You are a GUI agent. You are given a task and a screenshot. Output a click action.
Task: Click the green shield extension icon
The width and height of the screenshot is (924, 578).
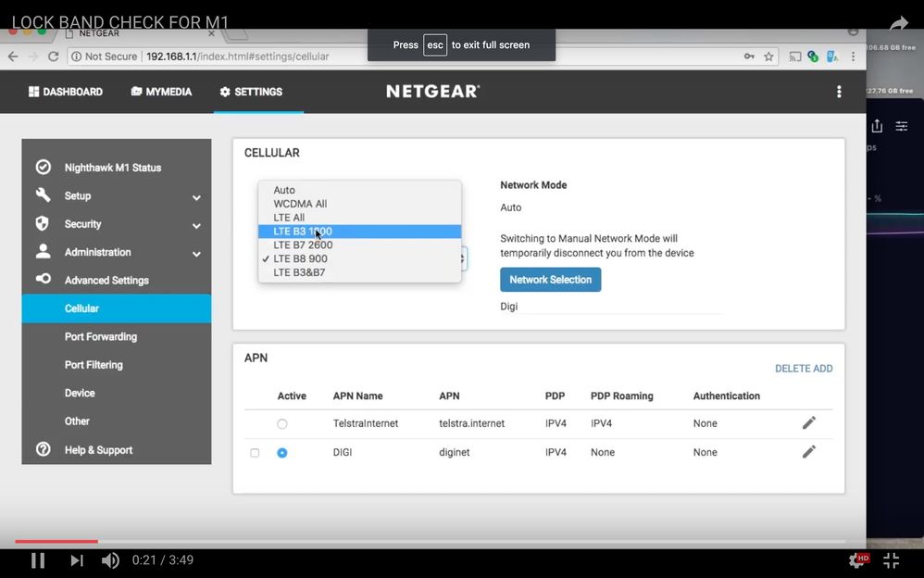coord(813,57)
